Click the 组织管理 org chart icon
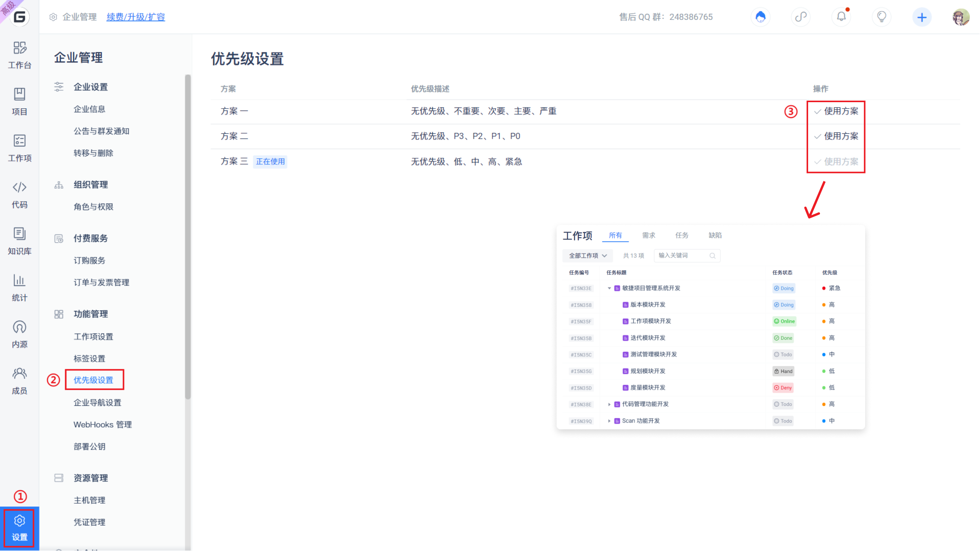Image resolution: width=980 pixels, height=551 pixels. tap(59, 185)
